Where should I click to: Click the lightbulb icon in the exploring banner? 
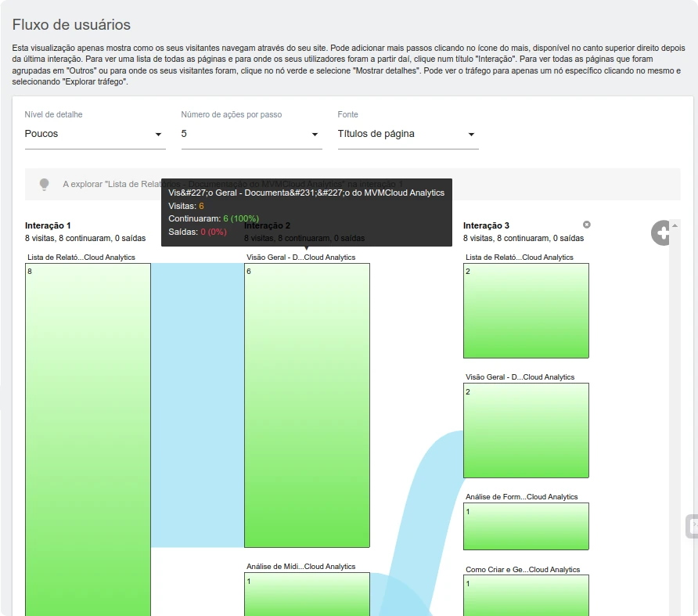point(45,185)
